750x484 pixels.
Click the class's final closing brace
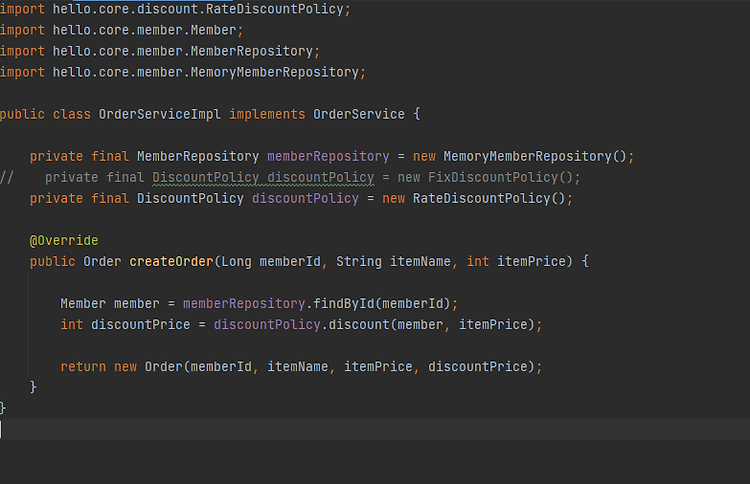pyautogui.click(x=3, y=408)
